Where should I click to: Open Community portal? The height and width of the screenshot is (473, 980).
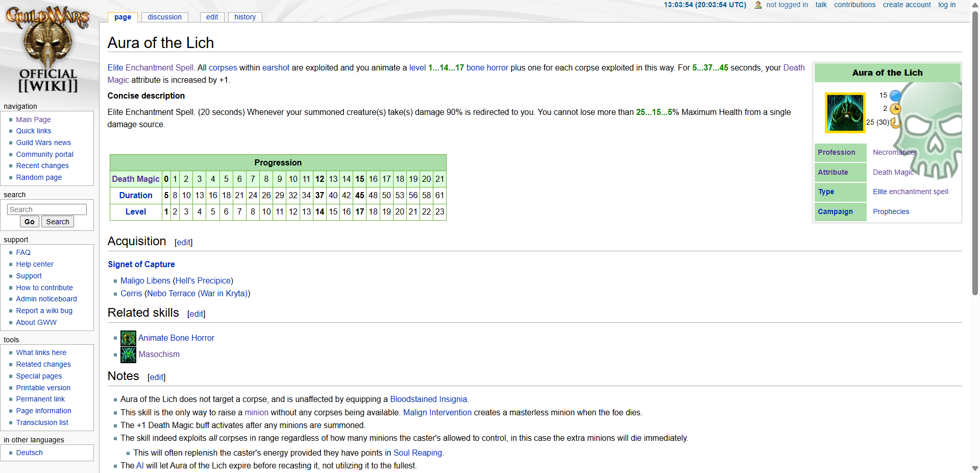[x=44, y=154]
